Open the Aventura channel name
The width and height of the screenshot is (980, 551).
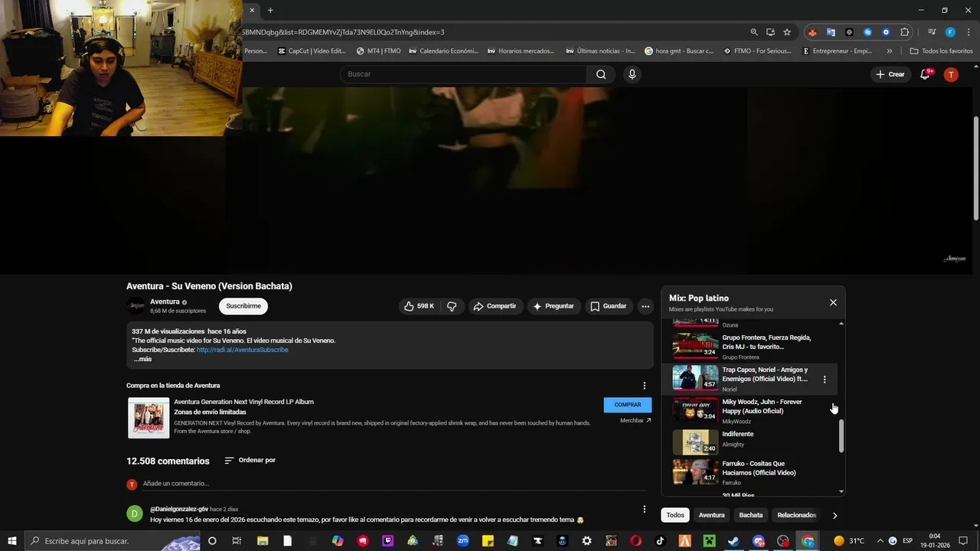coord(165,302)
